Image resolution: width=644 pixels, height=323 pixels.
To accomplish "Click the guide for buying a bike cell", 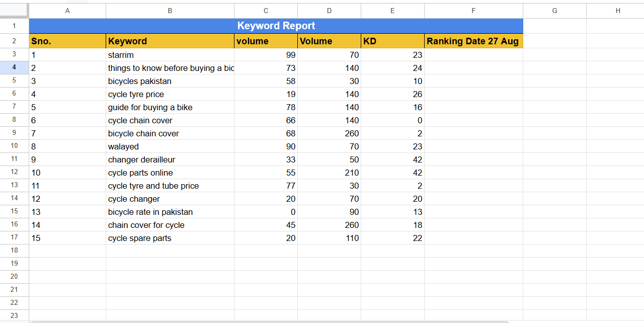I will 170,107.
